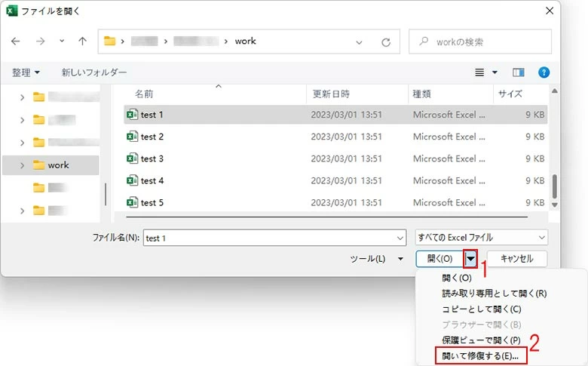This screenshot has width=588, height=366.
Task: Sort files by 更新日時 column
Action: (x=331, y=94)
